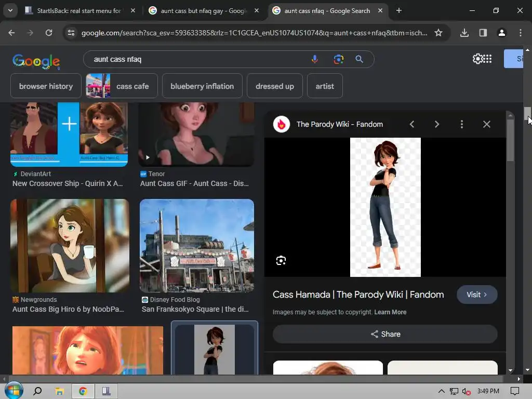Close the image preview panel
This screenshot has height=399, width=532.
(x=486, y=124)
